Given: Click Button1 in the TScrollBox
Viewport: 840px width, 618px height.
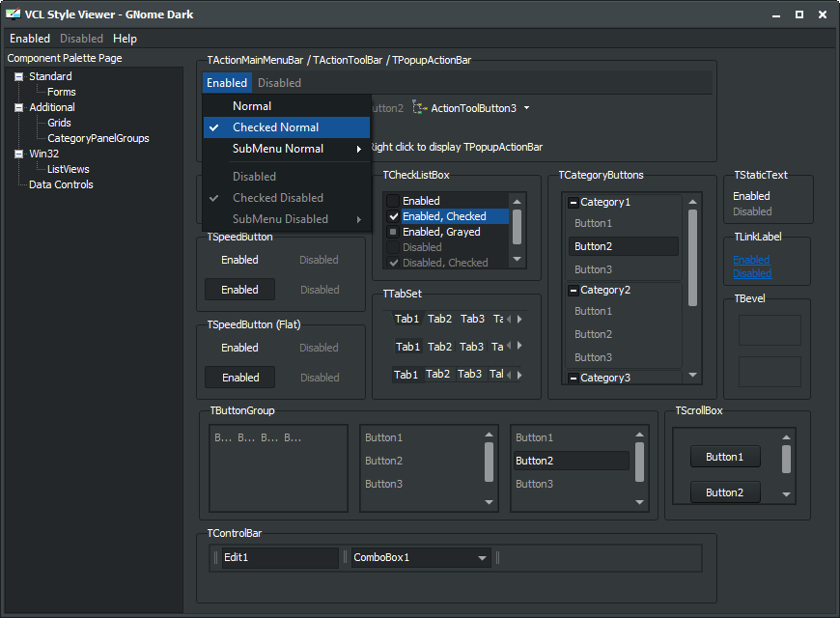Looking at the screenshot, I should click(x=725, y=457).
